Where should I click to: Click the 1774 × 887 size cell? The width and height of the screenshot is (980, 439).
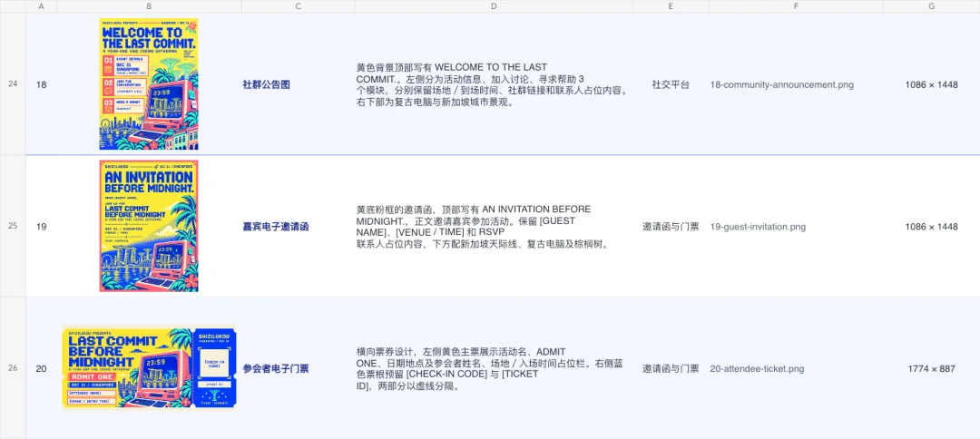pyautogui.click(x=931, y=368)
